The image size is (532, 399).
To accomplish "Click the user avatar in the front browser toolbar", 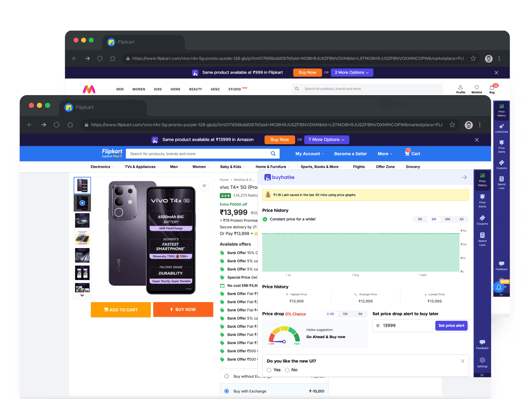I will (x=468, y=125).
